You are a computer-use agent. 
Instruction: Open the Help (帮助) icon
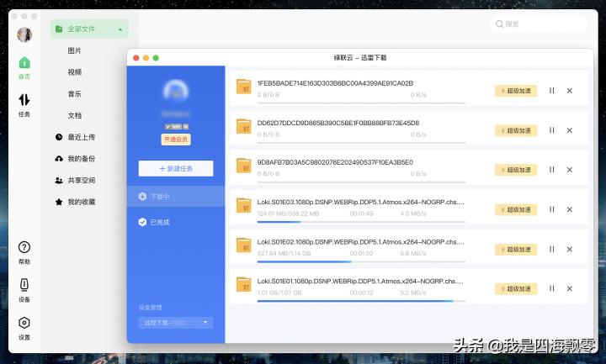pos(24,253)
